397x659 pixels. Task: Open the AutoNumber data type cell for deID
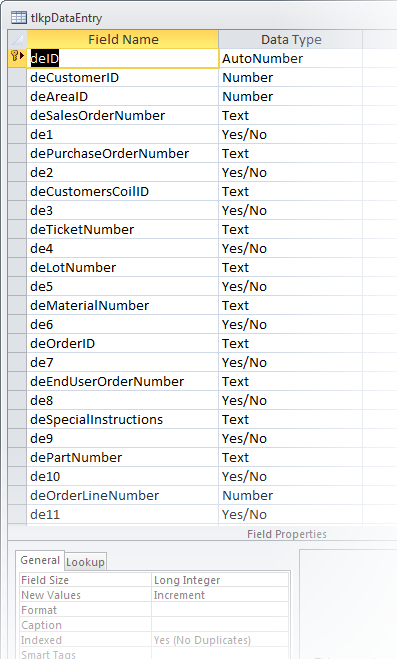tap(290, 58)
